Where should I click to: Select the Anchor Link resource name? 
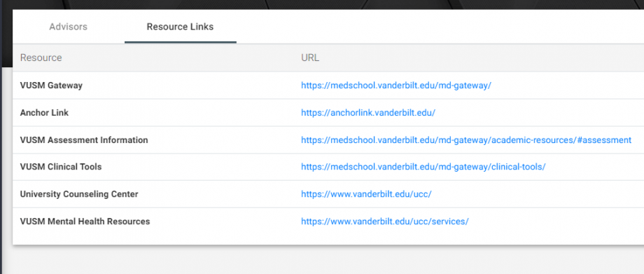44,113
